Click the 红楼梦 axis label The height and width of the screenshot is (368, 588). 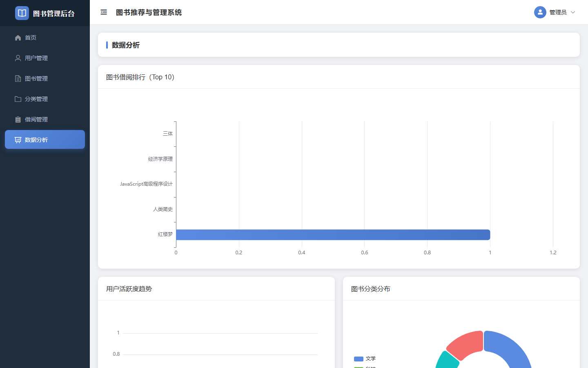(x=165, y=234)
